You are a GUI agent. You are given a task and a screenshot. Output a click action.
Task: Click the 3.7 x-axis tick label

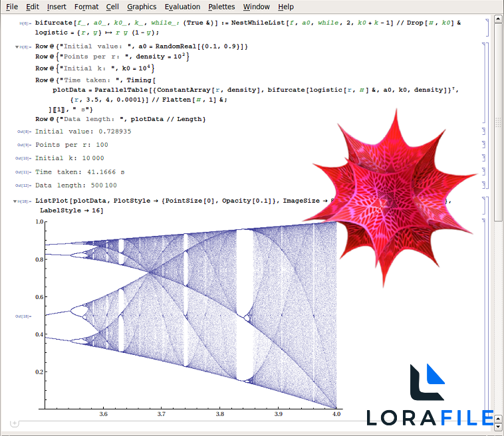(162, 414)
